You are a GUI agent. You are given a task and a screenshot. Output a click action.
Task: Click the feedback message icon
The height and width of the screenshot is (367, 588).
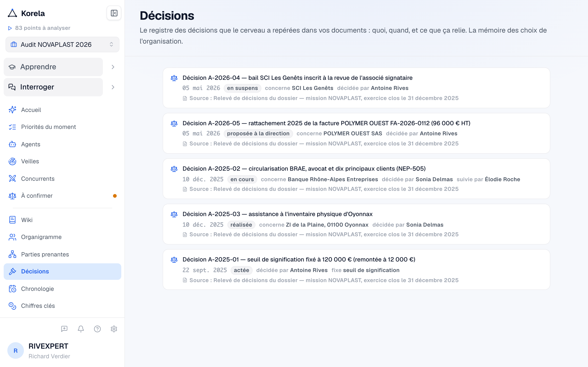click(64, 329)
